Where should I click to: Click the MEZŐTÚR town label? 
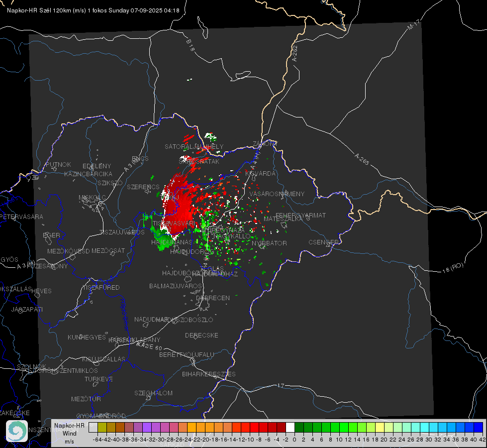tap(86, 399)
